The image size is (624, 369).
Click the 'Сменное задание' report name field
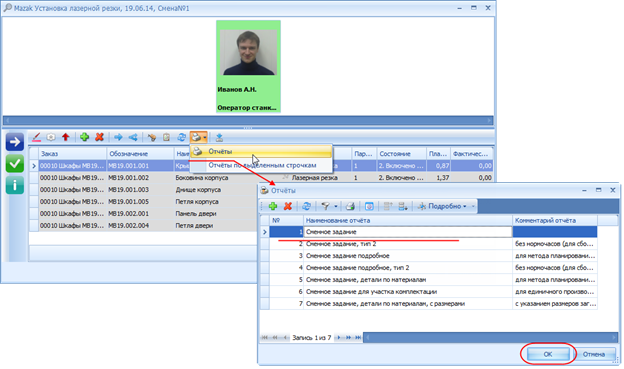[x=408, y=232]
